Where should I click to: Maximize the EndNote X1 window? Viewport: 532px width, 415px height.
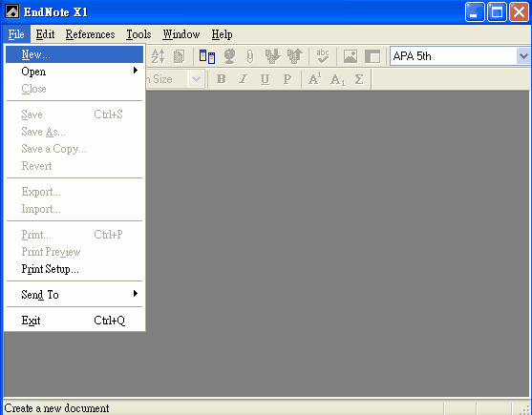(x=497, y=12)
